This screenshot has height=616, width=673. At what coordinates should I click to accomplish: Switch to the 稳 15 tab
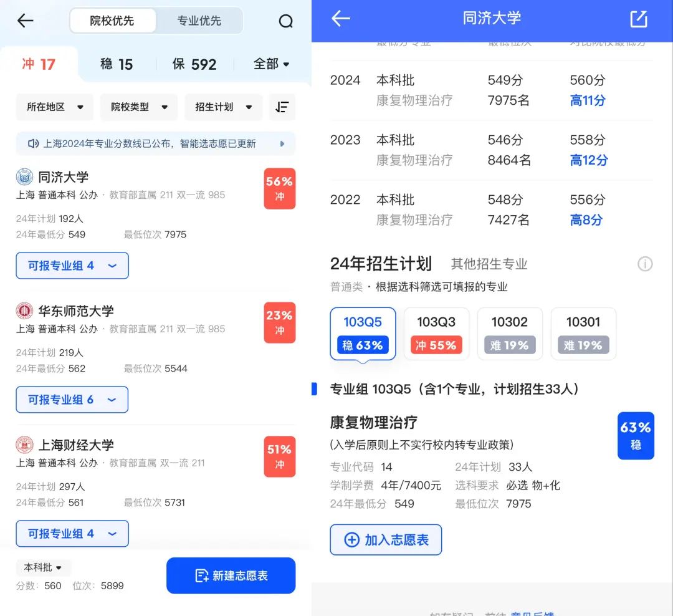point(117,64)
